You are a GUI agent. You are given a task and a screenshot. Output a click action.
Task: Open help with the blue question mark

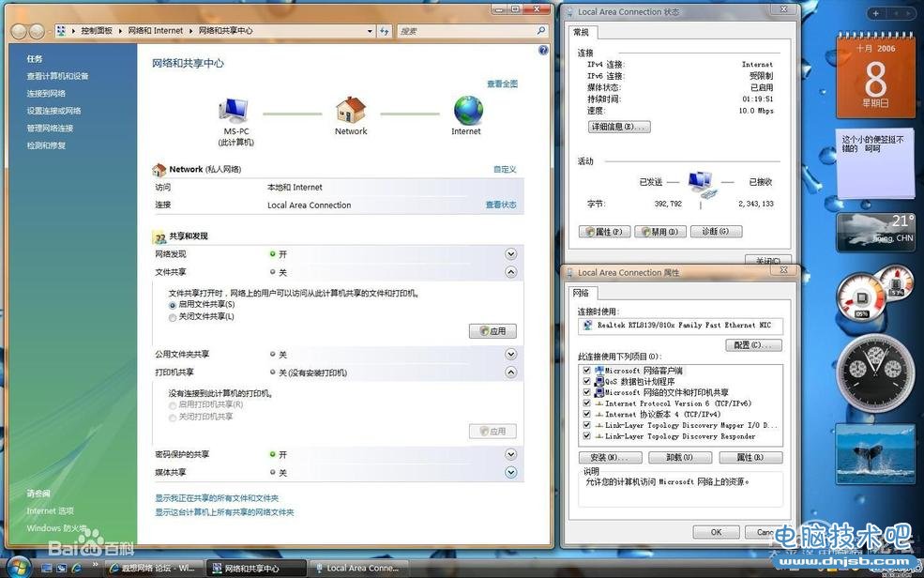[x=543, y=51]
